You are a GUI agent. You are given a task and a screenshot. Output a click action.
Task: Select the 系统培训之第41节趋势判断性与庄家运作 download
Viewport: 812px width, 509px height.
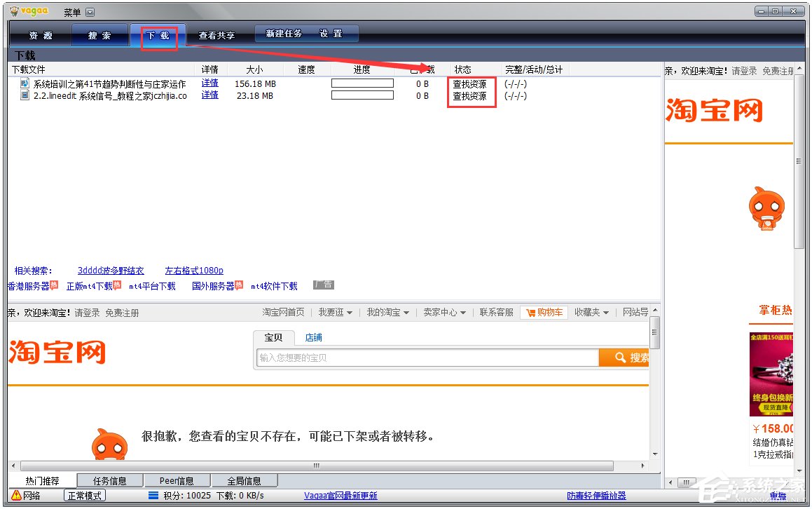(x=110, y=84)
